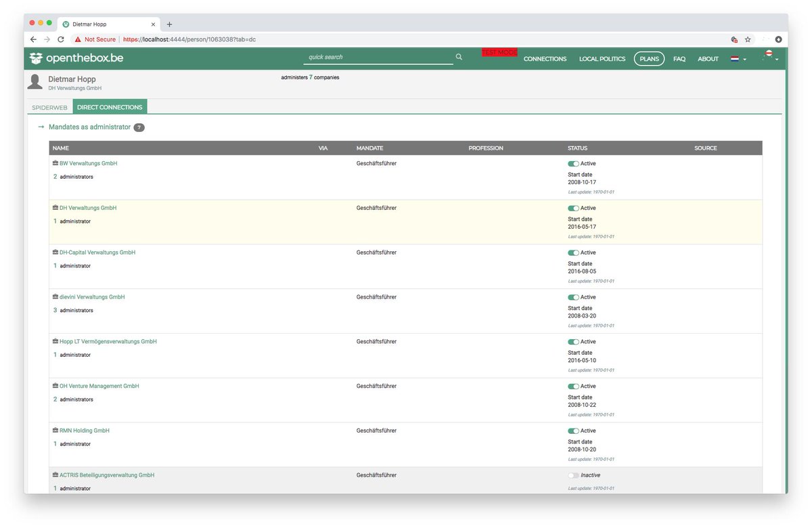Open the Dutch flag language dropdown

point(738,59)
